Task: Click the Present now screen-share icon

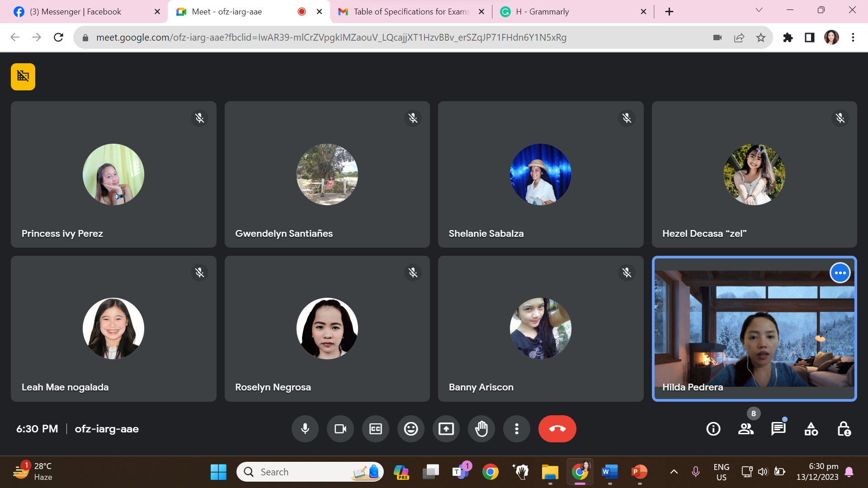Action: pos(446,429)
